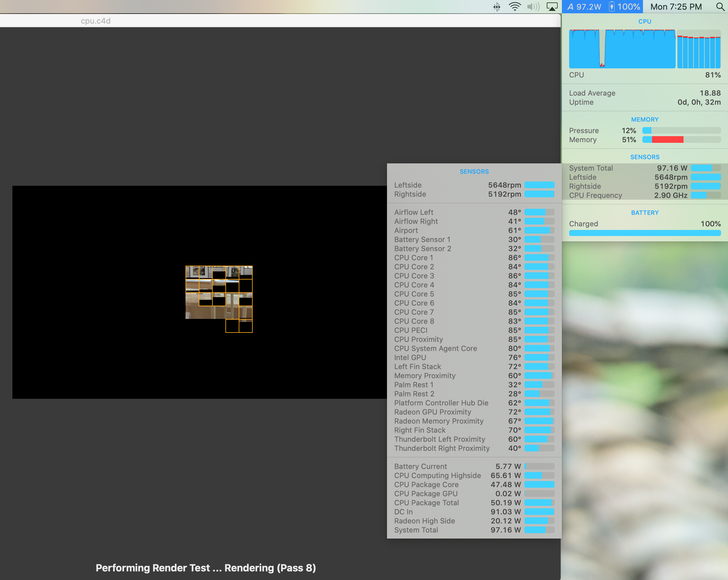
Task: Click the volume speaker icon
Action: pyautogui.click(x=533, y=7)
